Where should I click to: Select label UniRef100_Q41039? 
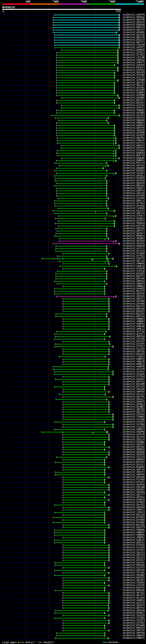(x=133, y=193)
